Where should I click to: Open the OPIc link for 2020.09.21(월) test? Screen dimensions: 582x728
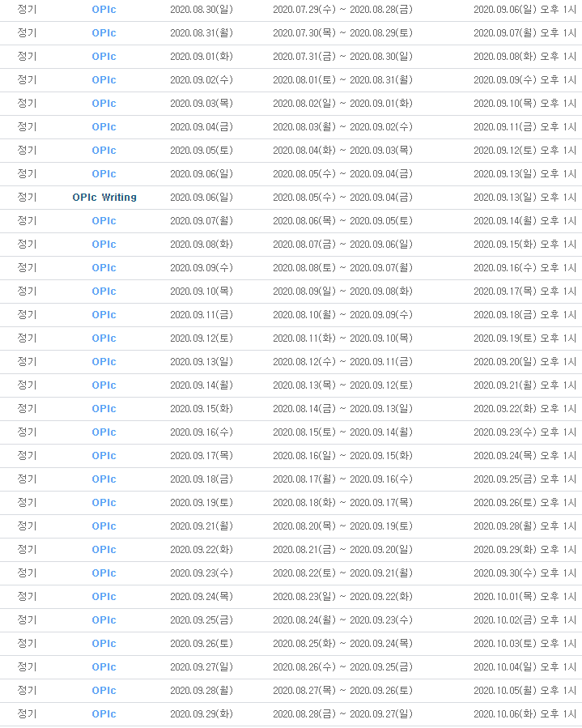click(x=104, y=526)
